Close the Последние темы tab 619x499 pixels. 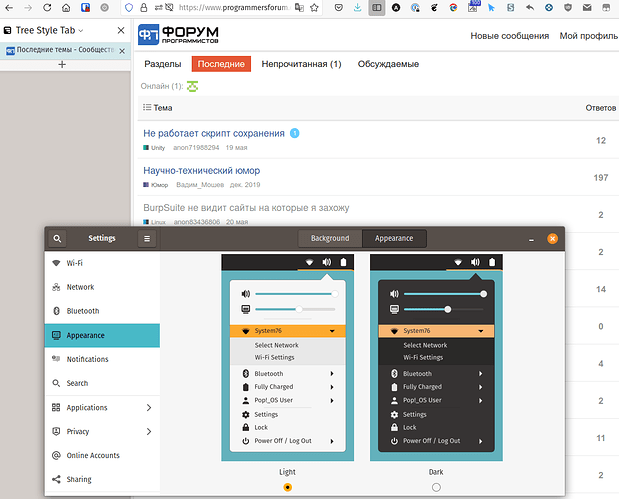click(122, 51)
